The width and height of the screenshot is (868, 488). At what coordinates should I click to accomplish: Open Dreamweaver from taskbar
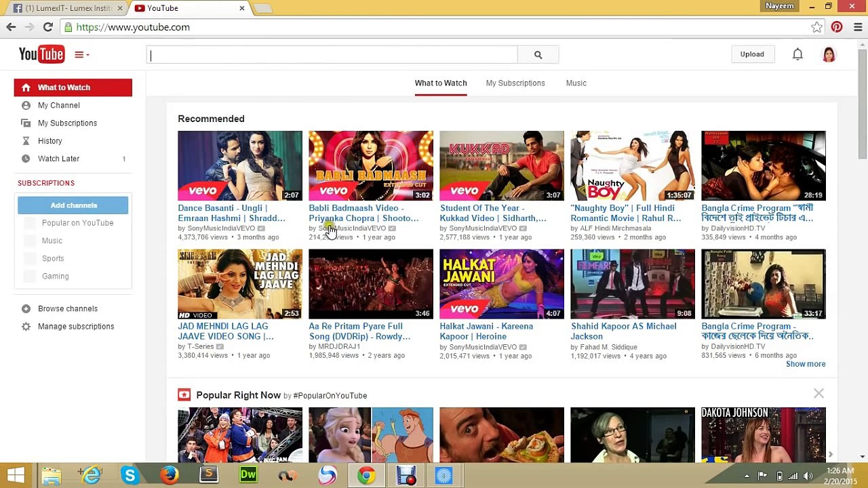point(248,476)
